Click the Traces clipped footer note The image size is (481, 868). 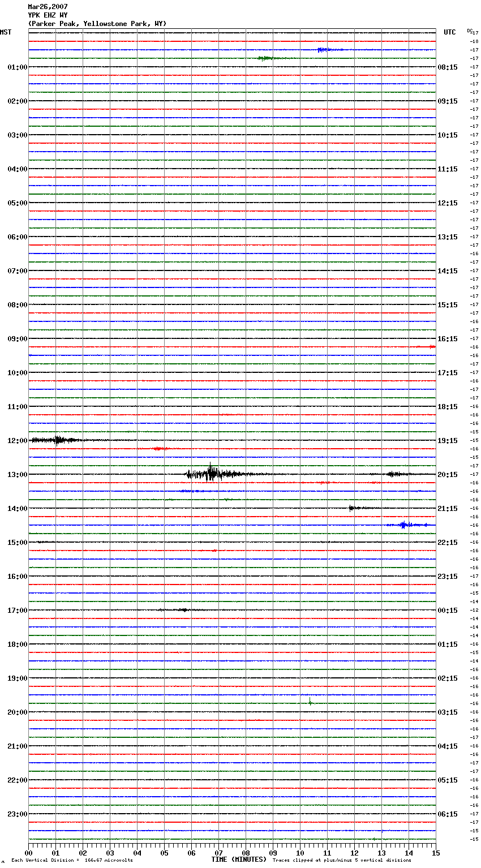(x=342, y=860)
